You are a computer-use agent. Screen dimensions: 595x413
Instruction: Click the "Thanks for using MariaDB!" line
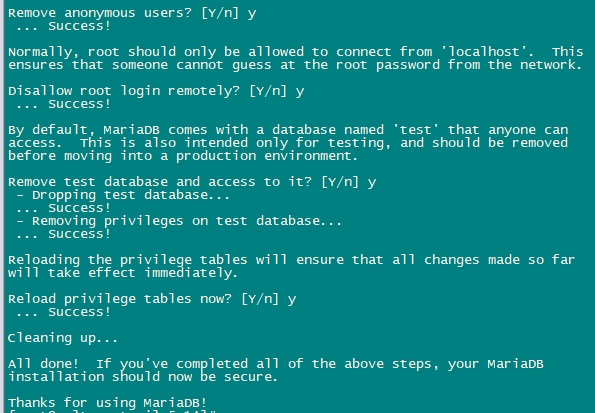(x=107, y=403)
